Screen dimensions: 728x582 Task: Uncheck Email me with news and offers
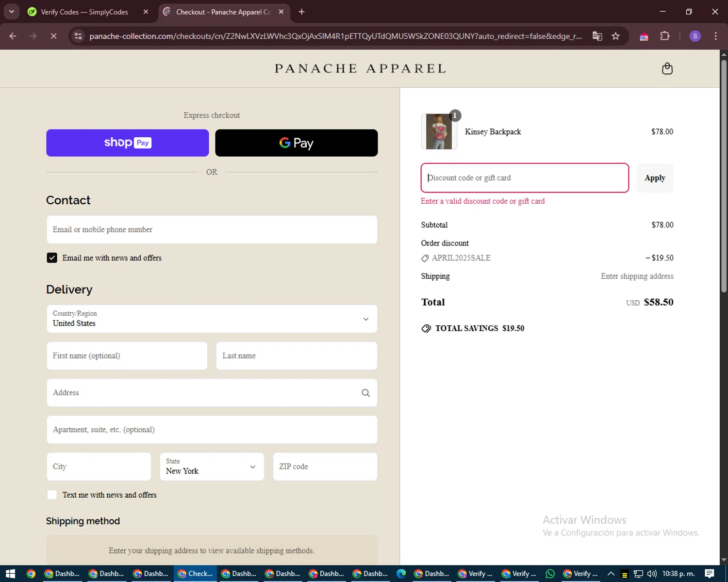52,258
